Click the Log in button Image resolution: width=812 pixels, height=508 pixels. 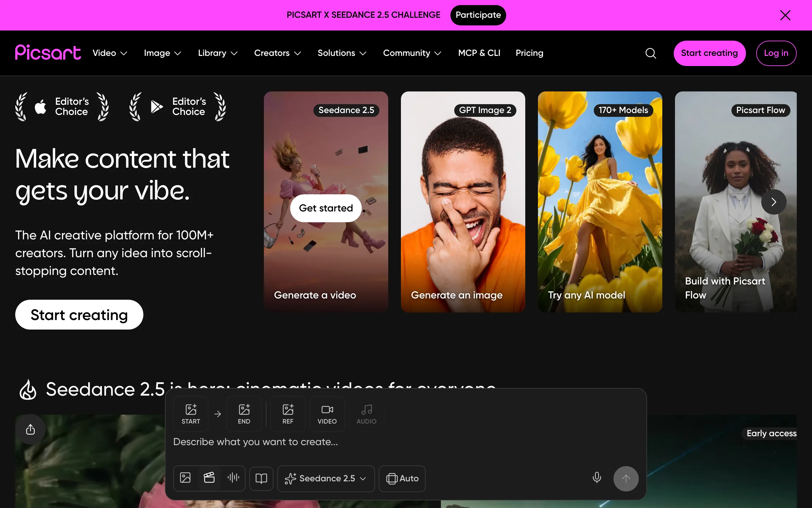pyautogui.click(x=776, y=53)
